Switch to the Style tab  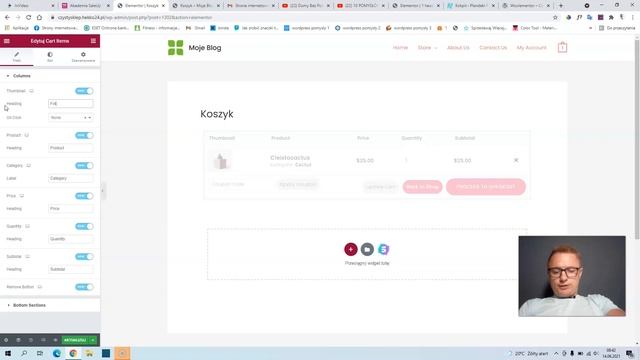[50, 57]
